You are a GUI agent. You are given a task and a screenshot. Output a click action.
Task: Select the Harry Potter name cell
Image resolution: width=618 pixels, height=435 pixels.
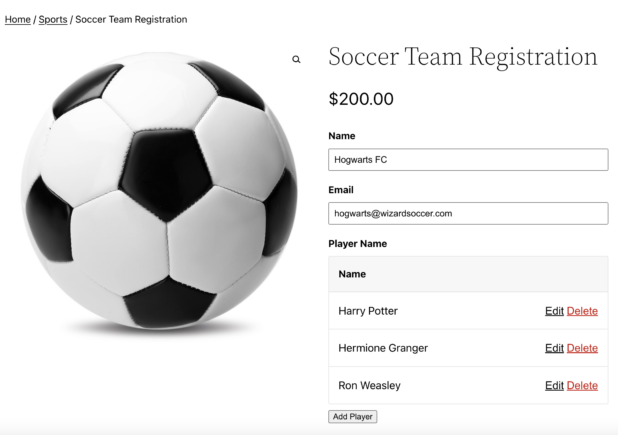(x=368, y=311)
